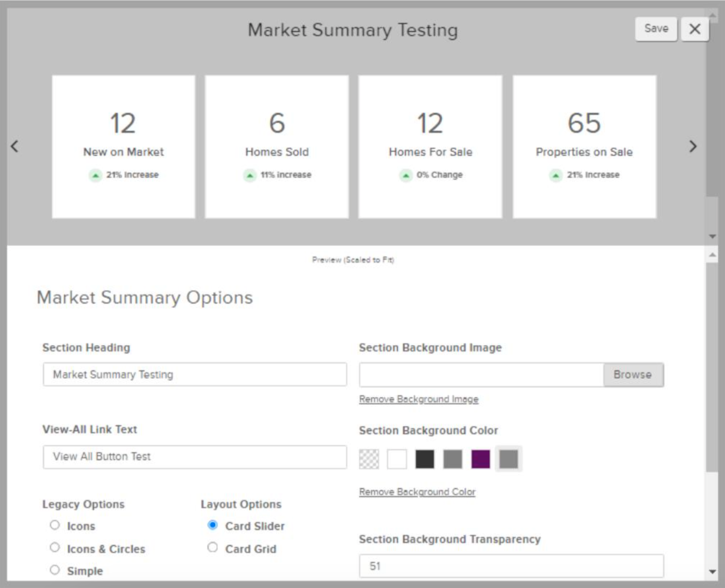Select the highlighted gray swatch after purple
The height and width of the screenshot is (588, 725).
[x=508, y=459]
